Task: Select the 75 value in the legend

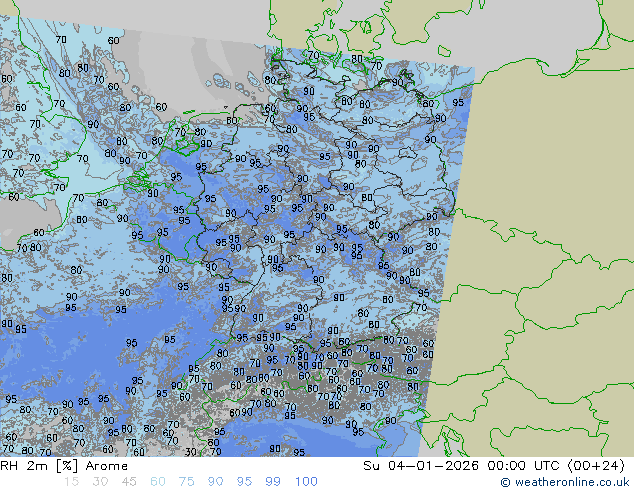Action: tap(187, 482)
